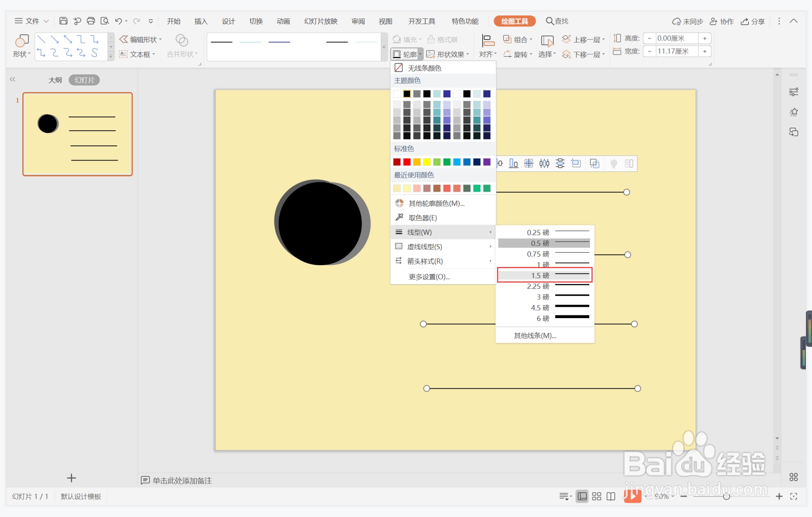Click the align bottom icon in floating toolbar
This screenshot has height=517, width=812.
pos(514,164)
